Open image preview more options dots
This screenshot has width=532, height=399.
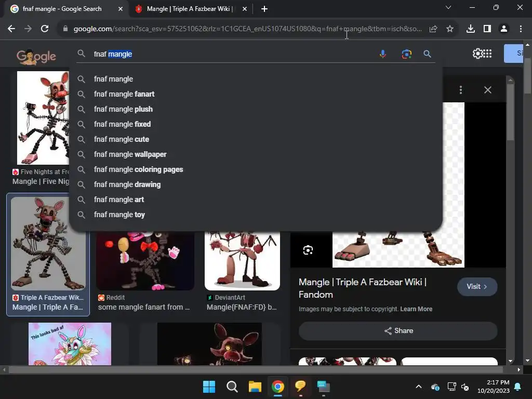[460, 90]
